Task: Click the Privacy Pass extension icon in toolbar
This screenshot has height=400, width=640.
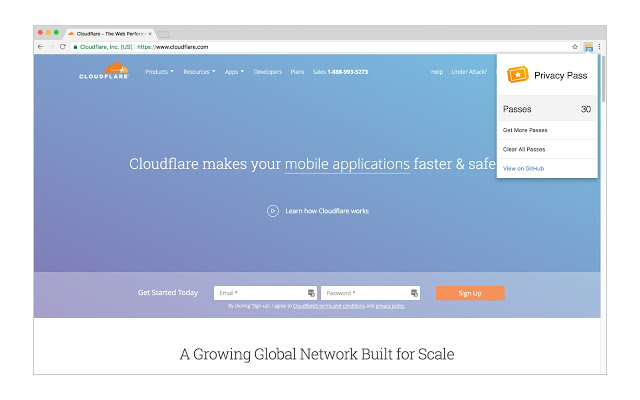Action: tap(589, 46)
